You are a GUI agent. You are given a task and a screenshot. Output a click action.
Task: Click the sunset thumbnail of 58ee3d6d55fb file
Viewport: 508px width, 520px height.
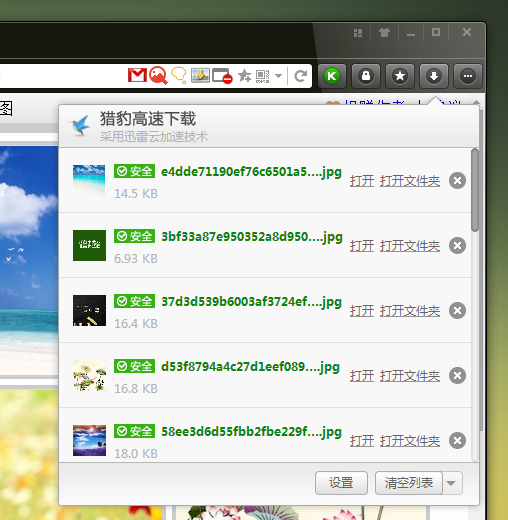pyautogui.click(x=89, y=440)
